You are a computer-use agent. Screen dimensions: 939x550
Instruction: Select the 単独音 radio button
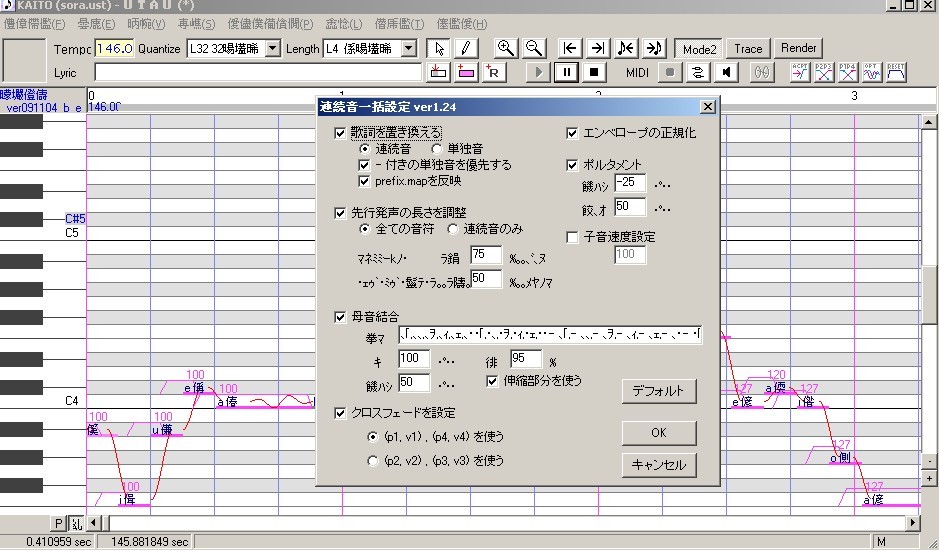point(437,149)
